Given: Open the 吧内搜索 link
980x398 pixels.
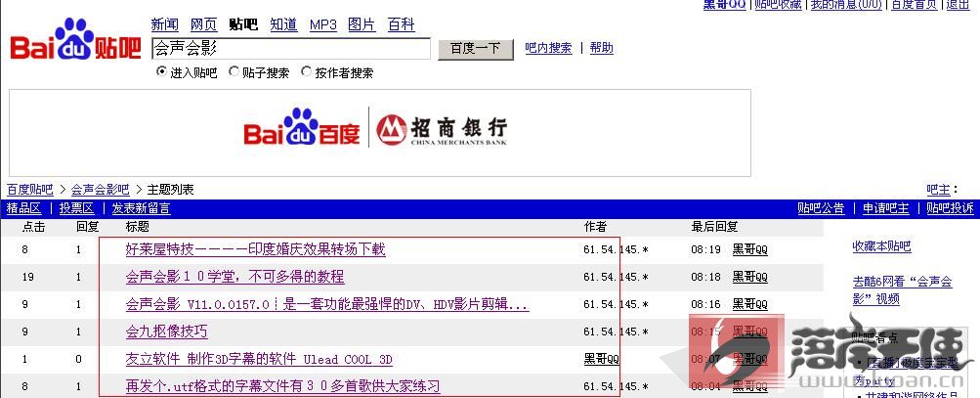Looking at the screenshot, I should 549,48.
